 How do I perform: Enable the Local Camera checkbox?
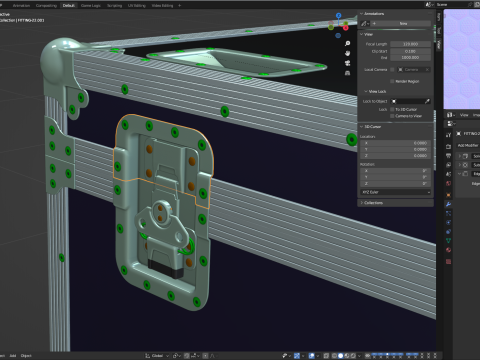(392, 69)
